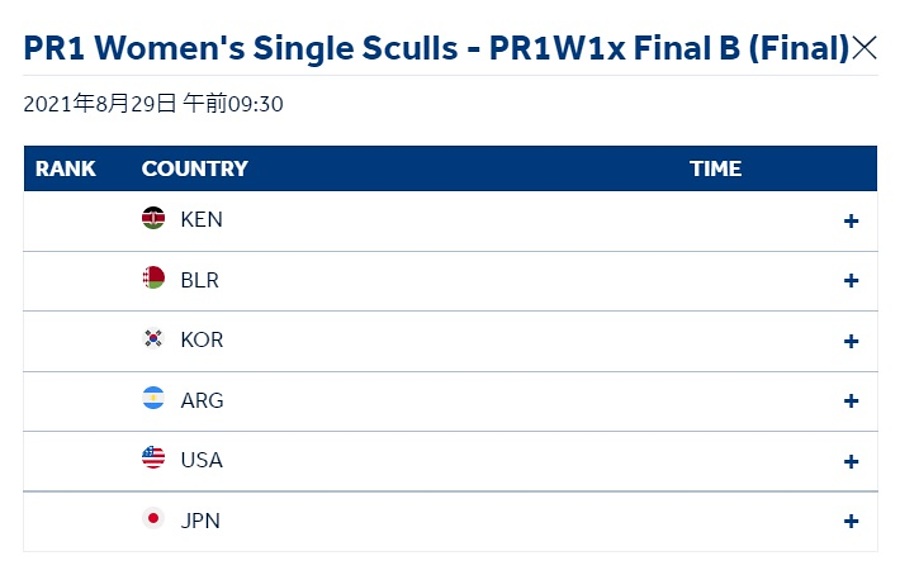The width and height of the screenshot is (900, 575).
Task: Click the TIME column header
Action: tap(716, 169)
